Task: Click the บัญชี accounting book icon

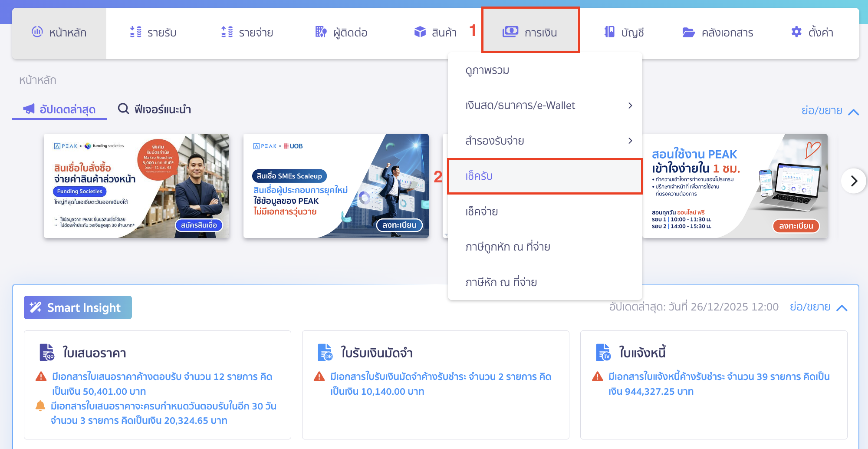Action: [609, 32]
